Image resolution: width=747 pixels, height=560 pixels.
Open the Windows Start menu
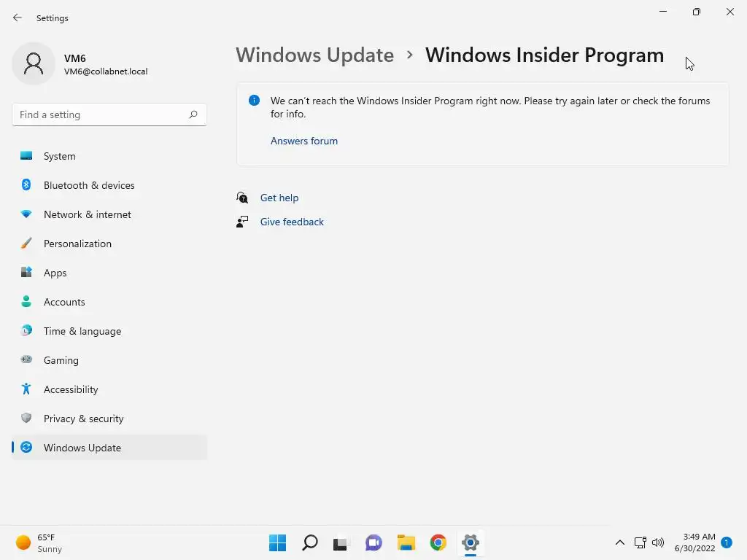point(277,542)
